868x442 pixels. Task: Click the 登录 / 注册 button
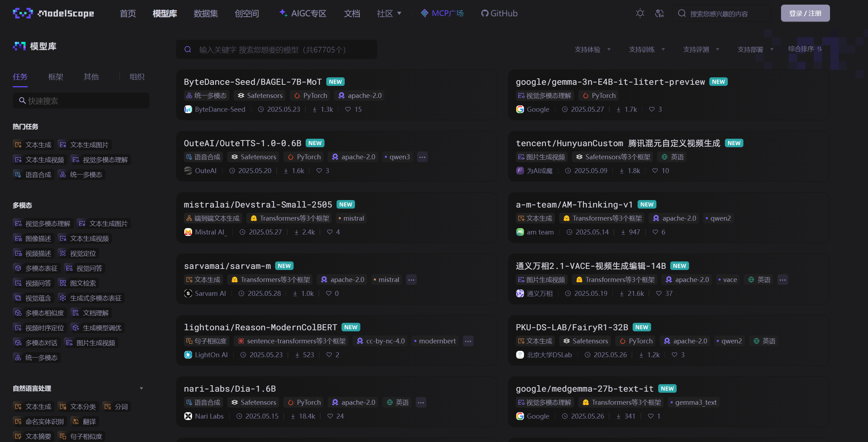coord(805,13)
